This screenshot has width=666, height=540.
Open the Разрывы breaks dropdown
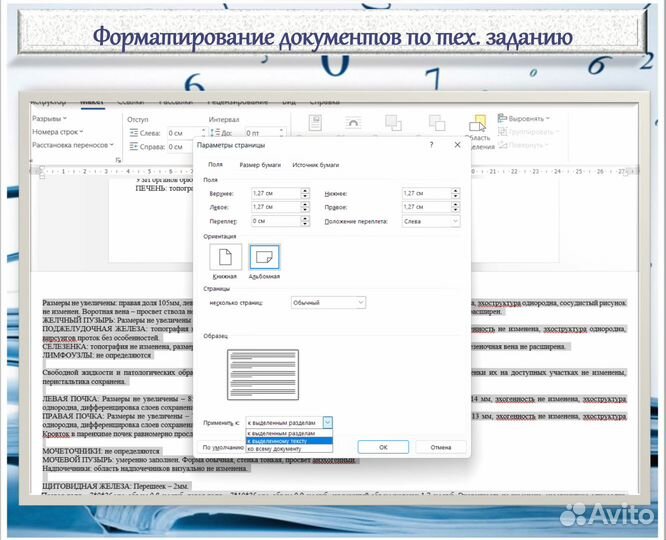(49, 118)
